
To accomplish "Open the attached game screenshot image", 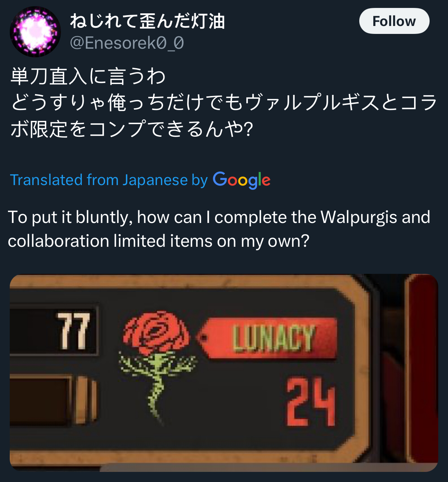I will tap(224, 373).
